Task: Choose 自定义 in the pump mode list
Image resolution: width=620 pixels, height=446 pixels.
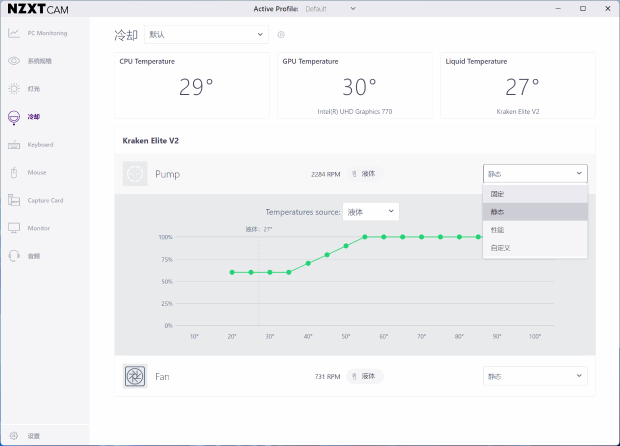Action: 535,248
